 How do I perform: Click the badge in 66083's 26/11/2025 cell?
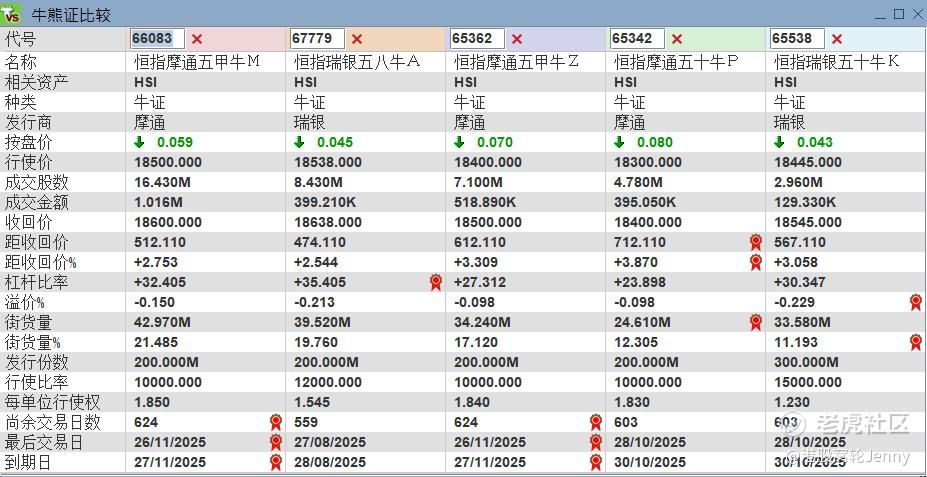[275, 442]
